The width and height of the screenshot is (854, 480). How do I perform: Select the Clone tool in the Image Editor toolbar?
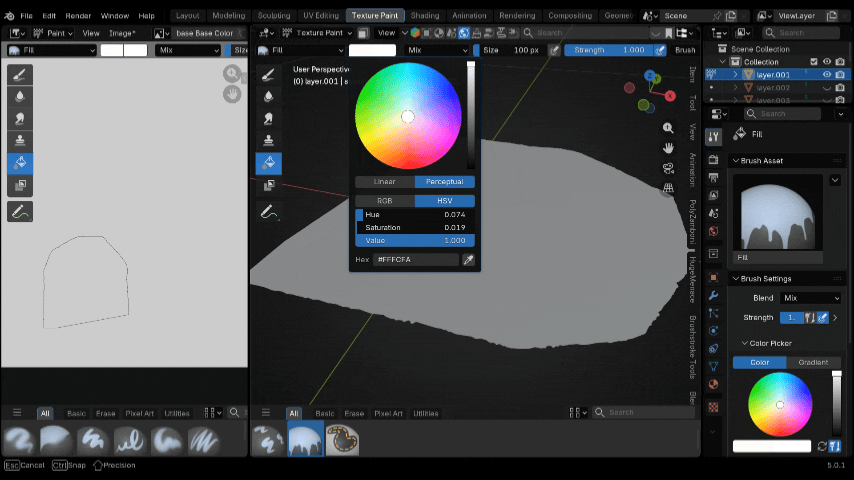tap(20, 141)
